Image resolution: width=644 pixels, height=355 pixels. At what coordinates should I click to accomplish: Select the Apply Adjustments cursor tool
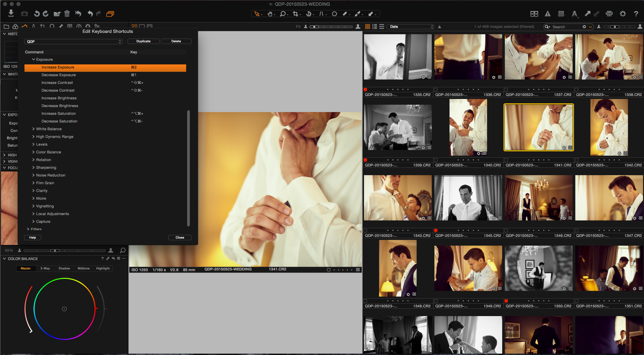click(x=371, y=14)
